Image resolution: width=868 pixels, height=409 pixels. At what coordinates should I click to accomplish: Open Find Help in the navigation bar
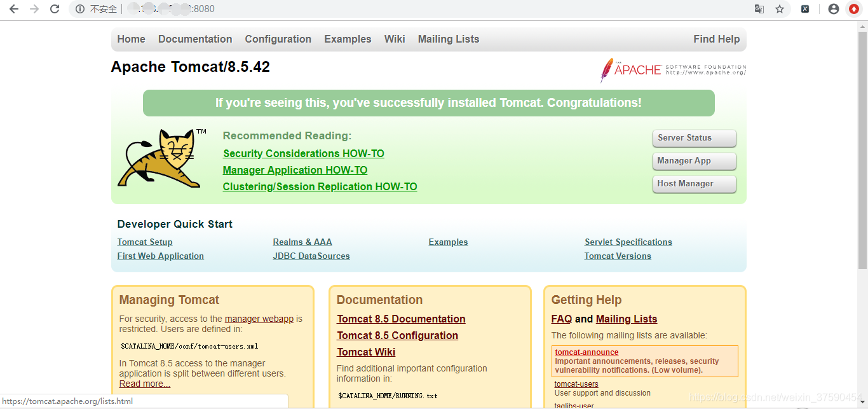point(717,39)
